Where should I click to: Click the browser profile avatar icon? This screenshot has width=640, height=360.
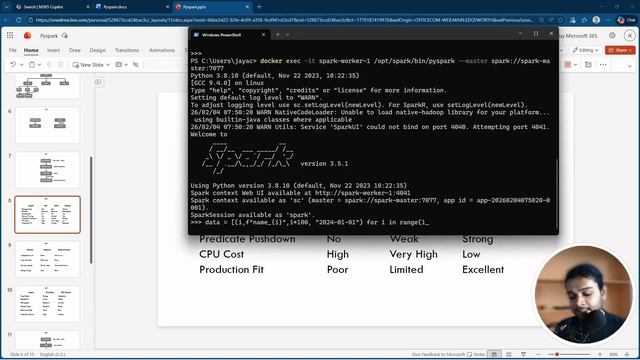[x=596, y=20]
